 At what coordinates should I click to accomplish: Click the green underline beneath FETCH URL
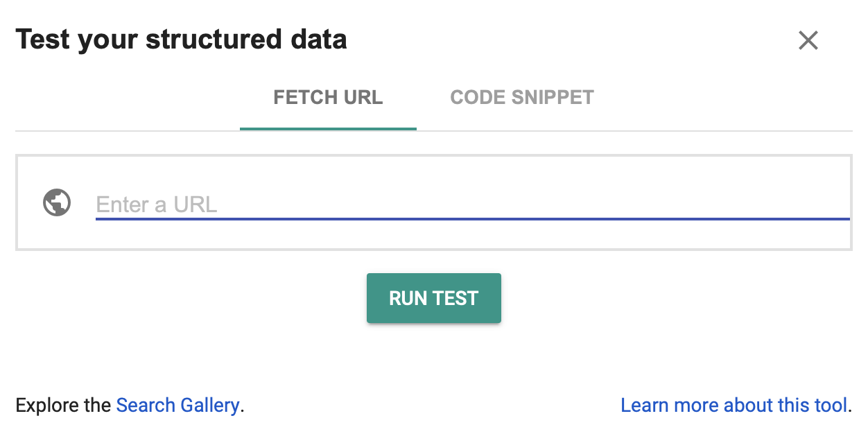point(328,128)
